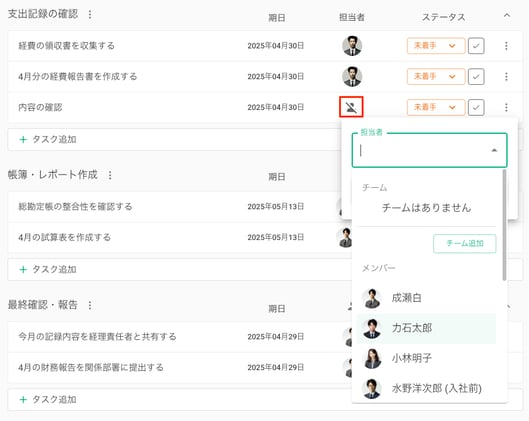
Task: Click the チーム追加 button
Action: (x=465, y=244)
